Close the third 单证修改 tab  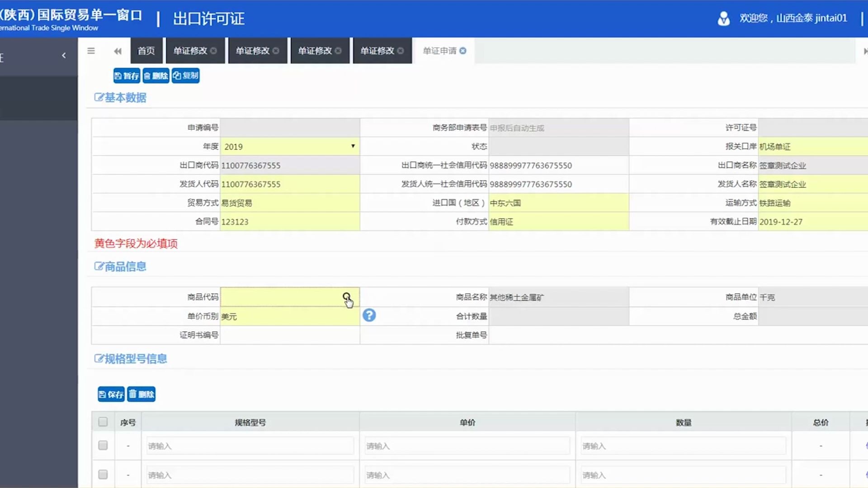point(338,51)
